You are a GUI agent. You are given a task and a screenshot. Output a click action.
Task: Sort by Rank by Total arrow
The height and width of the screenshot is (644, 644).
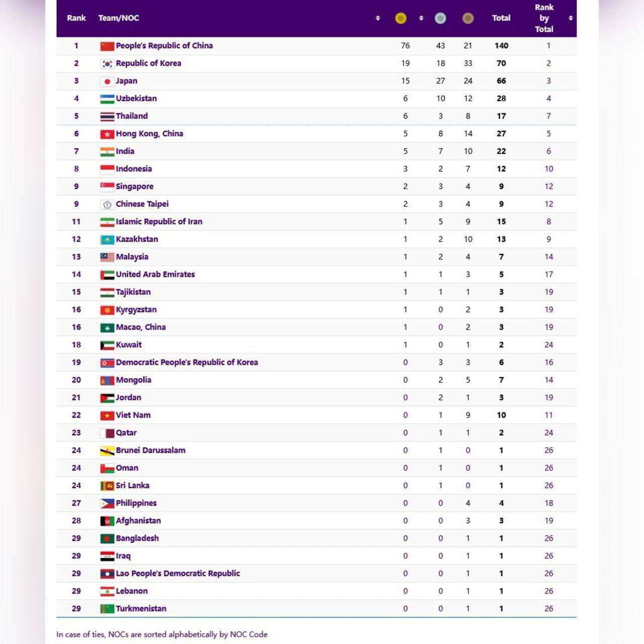[571, 19]
